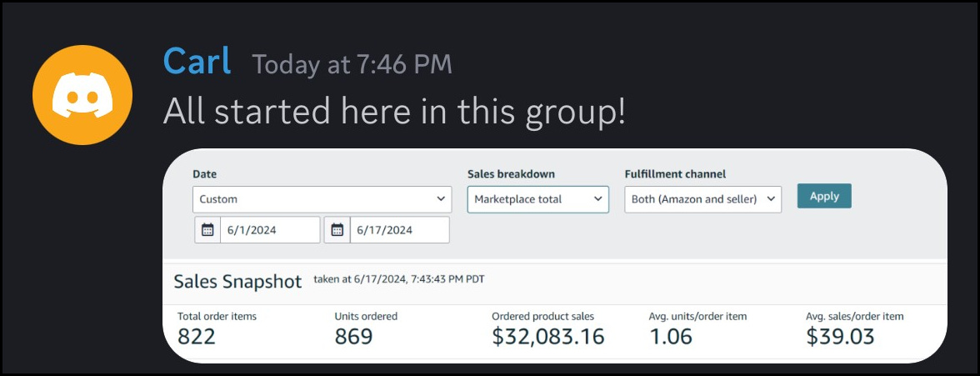Click the Apply button
This screenshot has width=980, height=376.
[x=823, y=196]
